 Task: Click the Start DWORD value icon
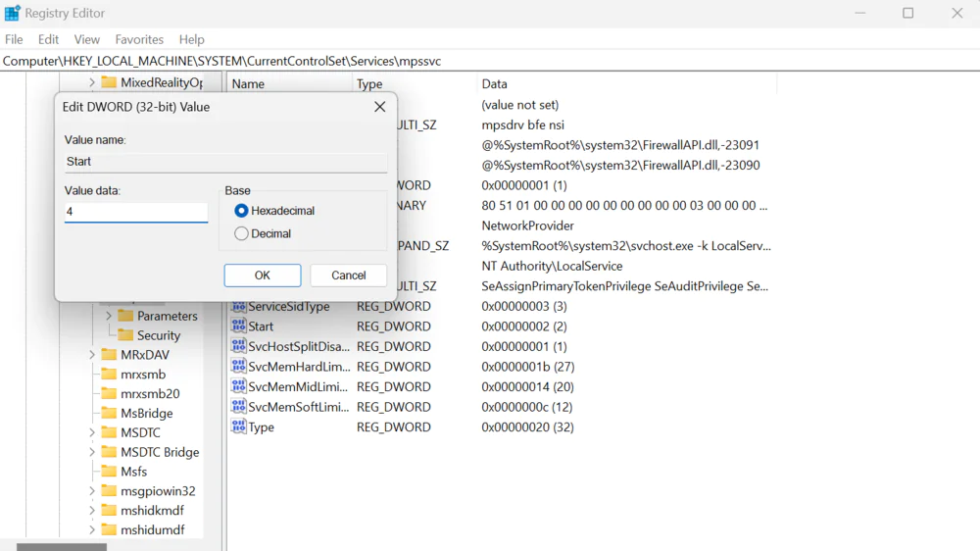238,326
